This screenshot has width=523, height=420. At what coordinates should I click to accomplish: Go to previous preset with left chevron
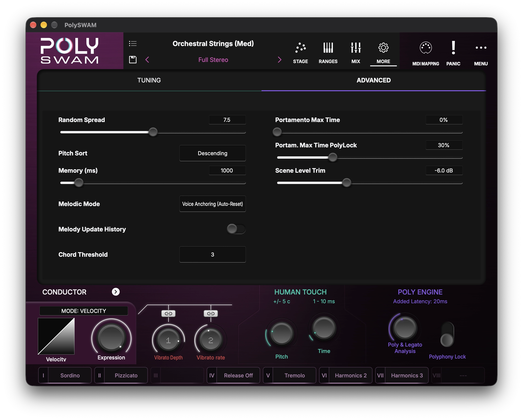coord(147,60)
